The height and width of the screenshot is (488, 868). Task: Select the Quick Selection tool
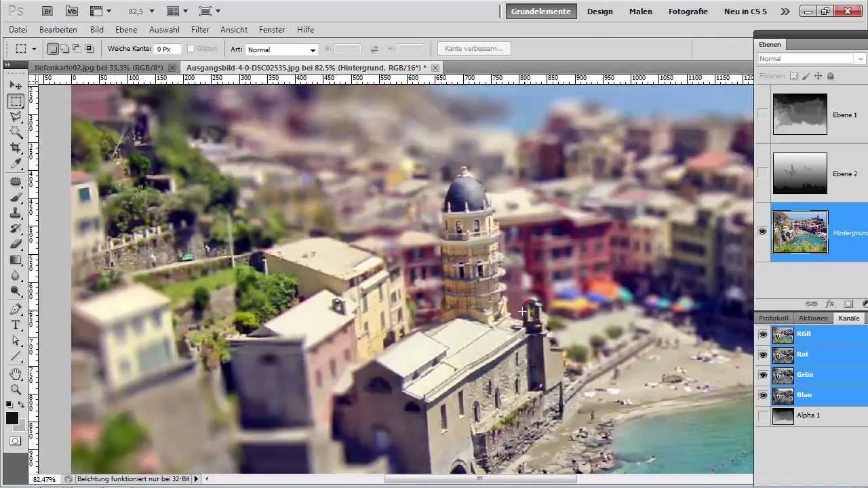point(16,133)
